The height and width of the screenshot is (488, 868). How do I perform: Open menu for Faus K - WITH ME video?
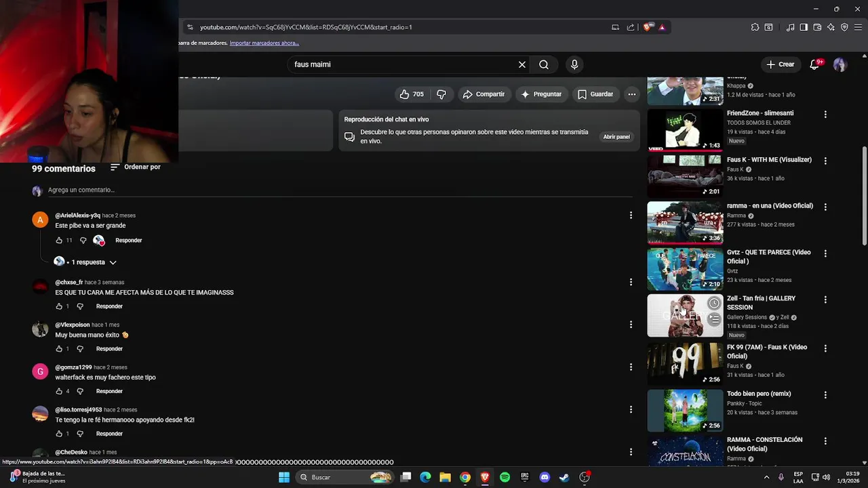pyautogui.click(x=825, y=161)
